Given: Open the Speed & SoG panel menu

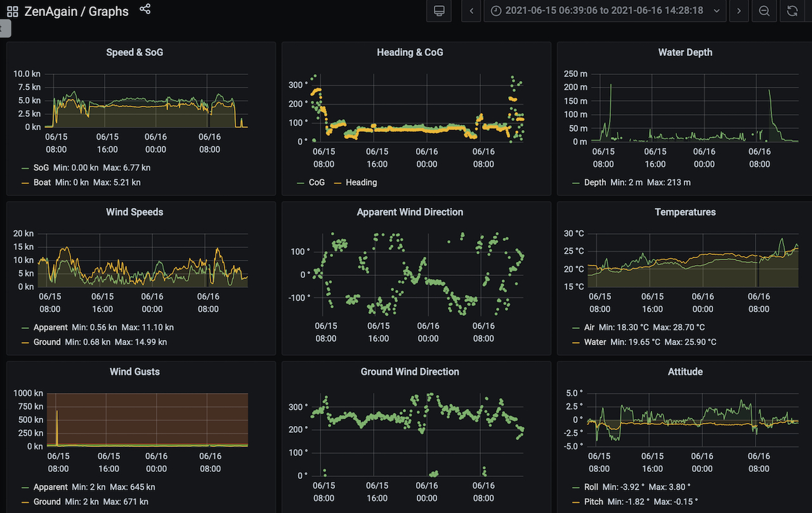Looking at the screenshot, I should (x=134, y=53).
